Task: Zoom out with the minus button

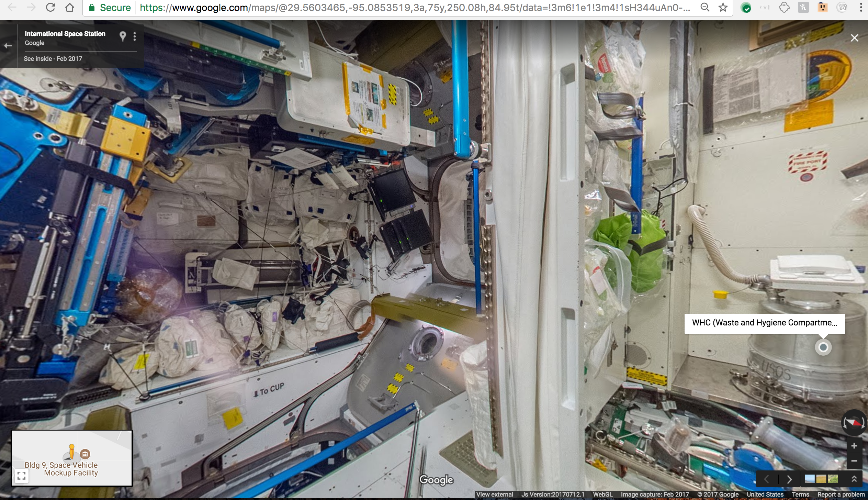Action: click(854, 461)
